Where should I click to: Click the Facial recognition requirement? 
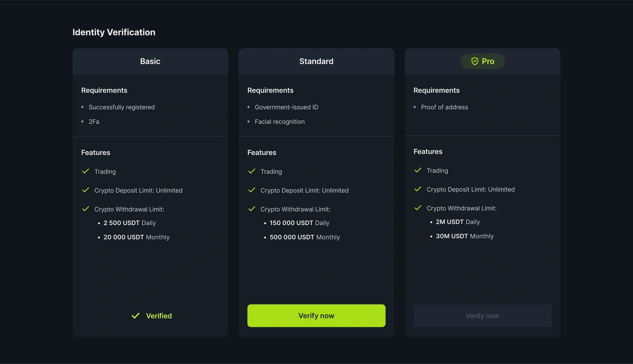[280, 121]
